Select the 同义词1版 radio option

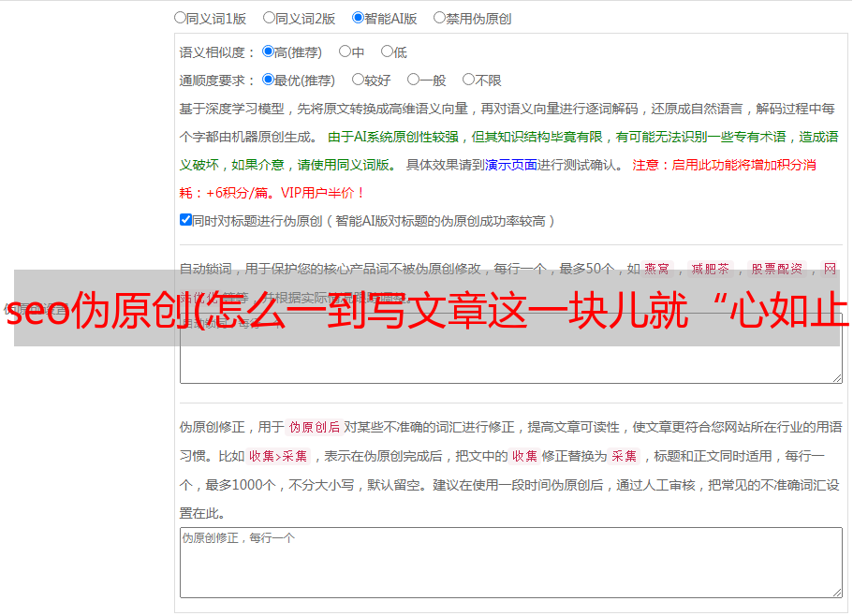pyautogui.click(x=180, y=18)
